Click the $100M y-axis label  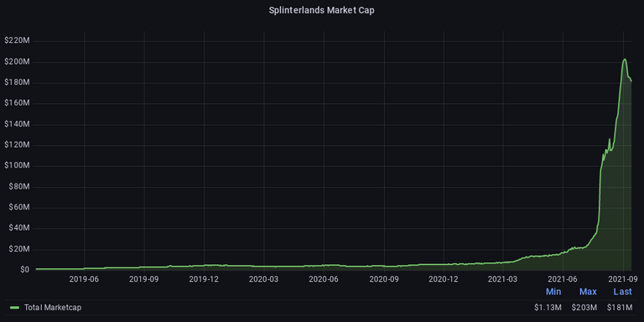coord(17,166)
